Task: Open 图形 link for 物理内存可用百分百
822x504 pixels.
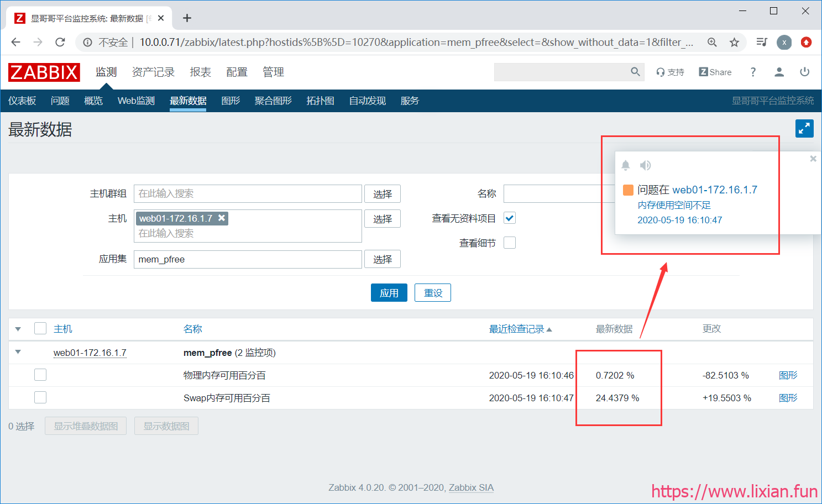Action: (788, 375)
